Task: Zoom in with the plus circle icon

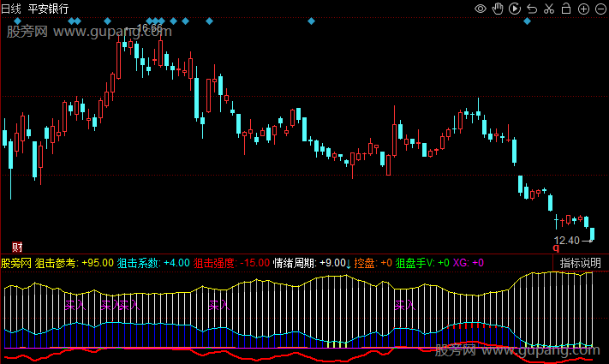Action: pos(583,9)
